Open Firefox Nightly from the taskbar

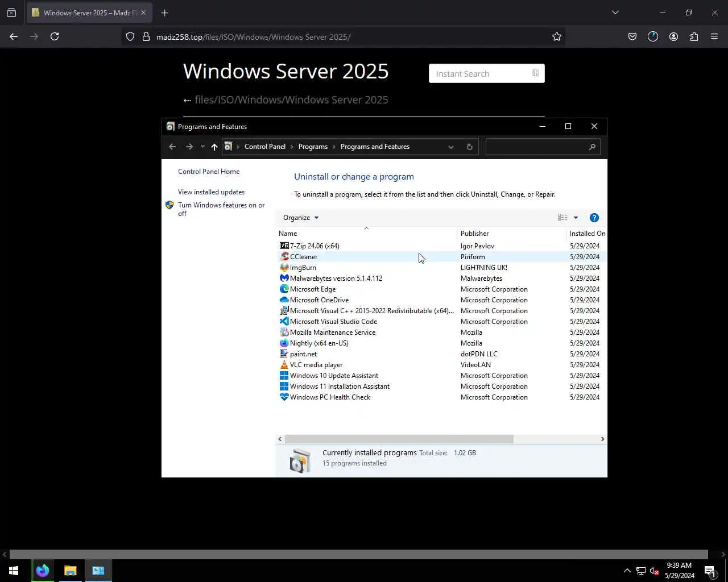coord(43,570)
